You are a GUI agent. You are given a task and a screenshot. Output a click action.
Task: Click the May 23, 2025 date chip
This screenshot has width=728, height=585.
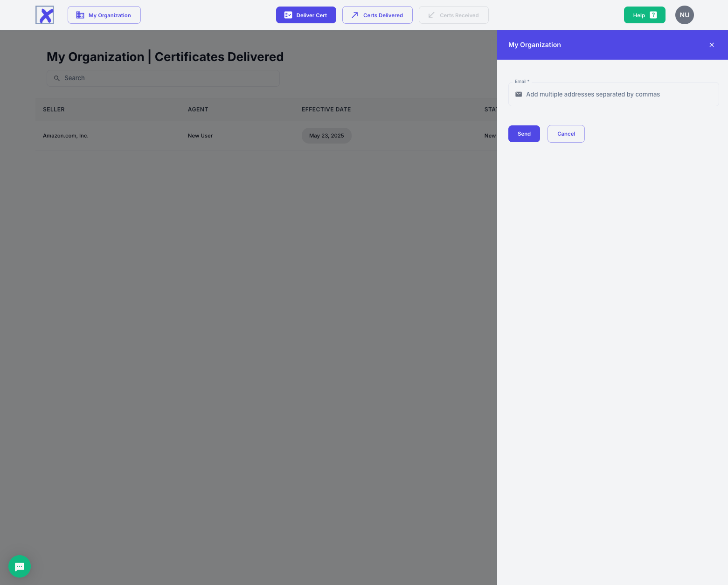326,136
